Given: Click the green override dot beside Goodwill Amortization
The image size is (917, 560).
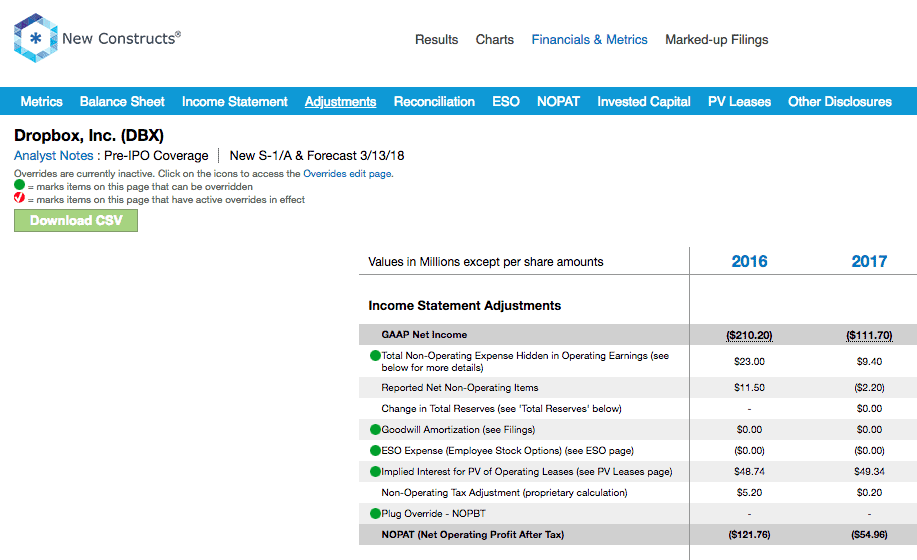Looking at the screenshot, I should (x=375, y=430).
